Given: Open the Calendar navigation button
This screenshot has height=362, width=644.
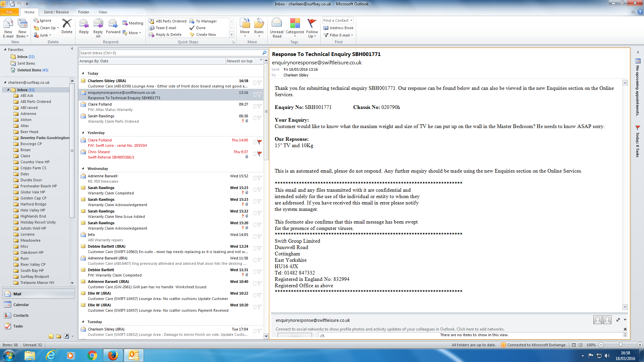Looking at the screenshot, I should [21, 305].
